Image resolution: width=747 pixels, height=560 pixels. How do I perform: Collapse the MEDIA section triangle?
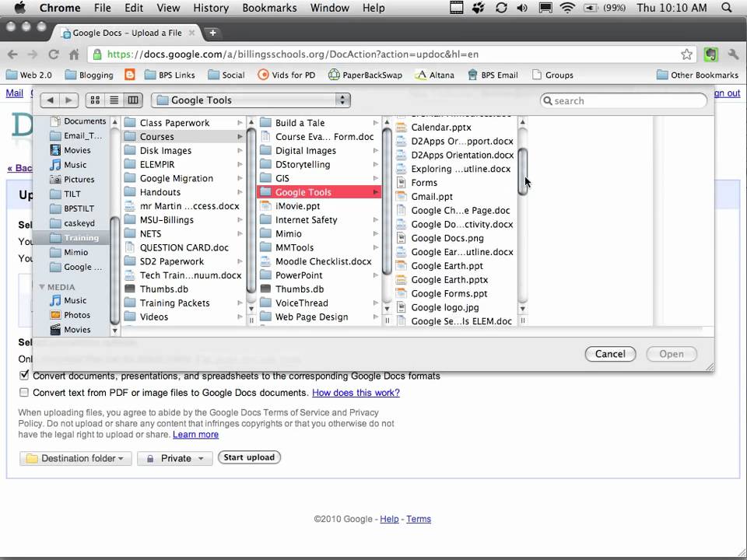[42, 287]
